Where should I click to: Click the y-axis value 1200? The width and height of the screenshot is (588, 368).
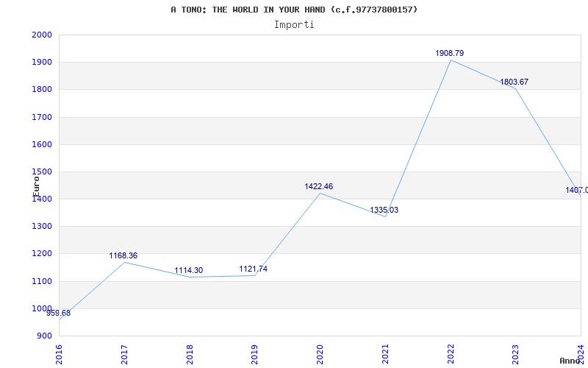point(42,254)
